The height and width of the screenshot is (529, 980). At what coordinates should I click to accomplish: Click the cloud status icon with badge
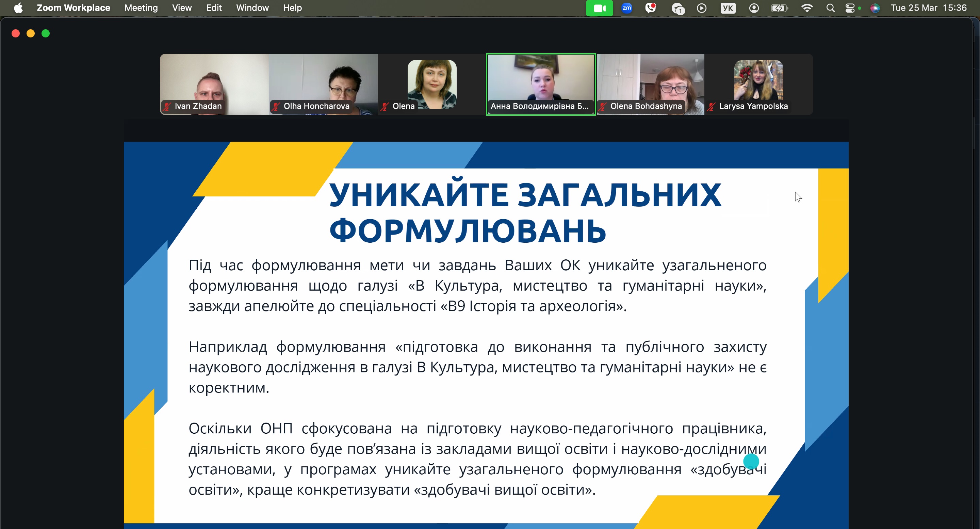[x=678, y=9]
